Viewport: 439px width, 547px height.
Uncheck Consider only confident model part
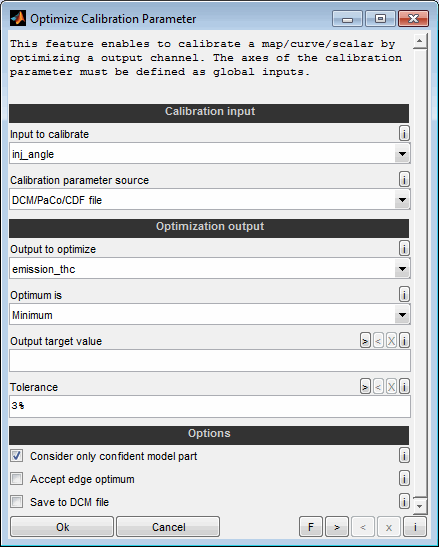(x=16, y=456)
